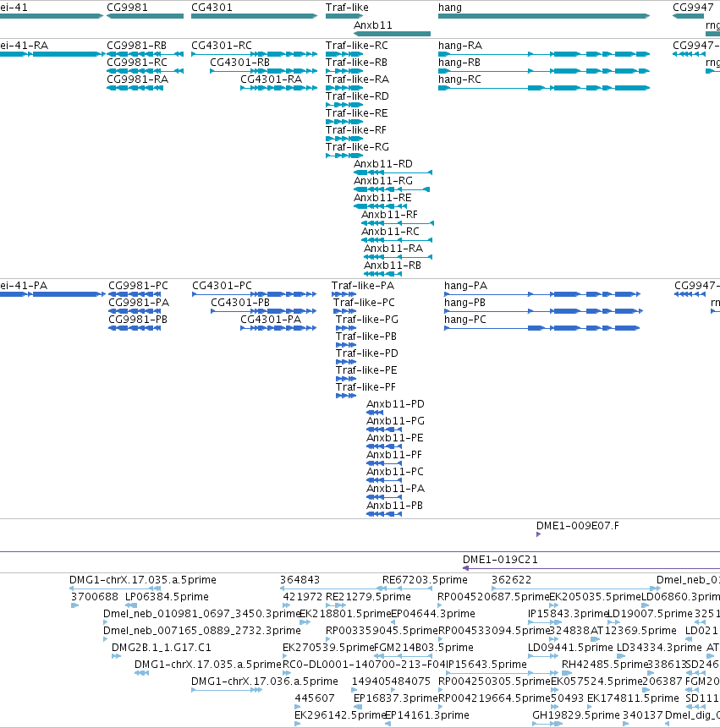Click the ei-41-PA protein label
This screenshot has width=720, height=728.
24,286
